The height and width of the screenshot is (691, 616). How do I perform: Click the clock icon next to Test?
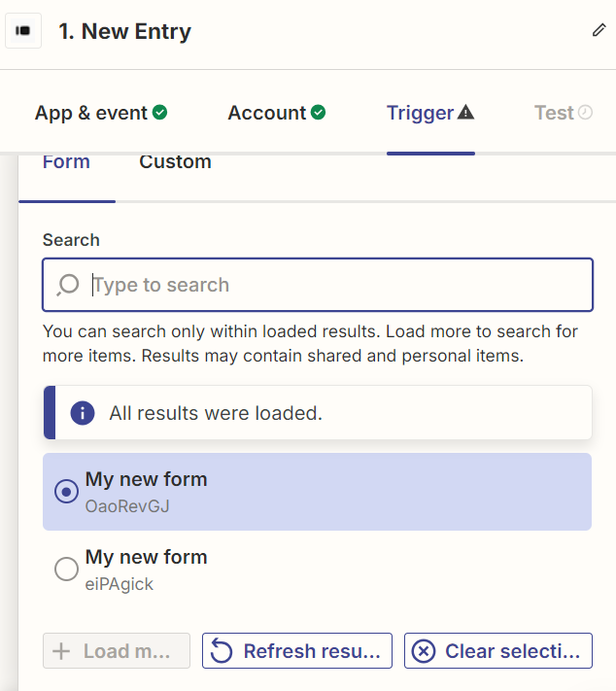(585, 113)
